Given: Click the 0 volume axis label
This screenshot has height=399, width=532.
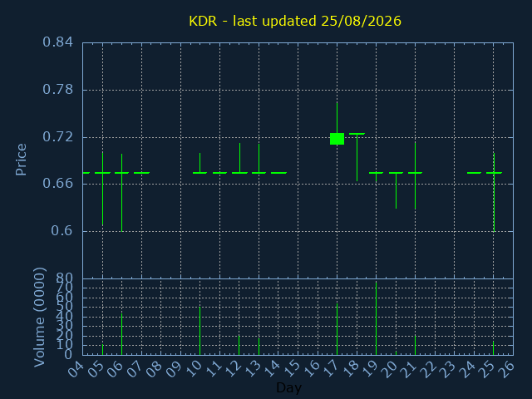Looking at the screenshot, I should [x=68, y=355].
